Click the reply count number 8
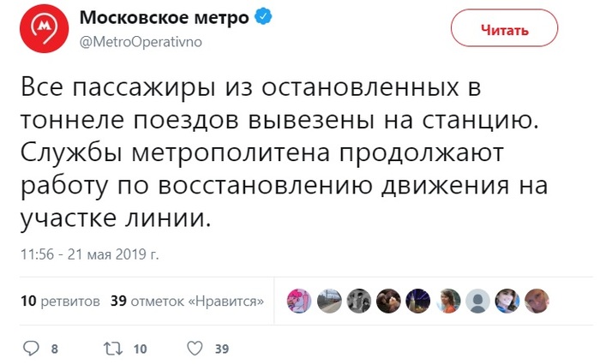The height and width of the screenshot is (364, 600). pyautogui.click(x=55, y=349)
